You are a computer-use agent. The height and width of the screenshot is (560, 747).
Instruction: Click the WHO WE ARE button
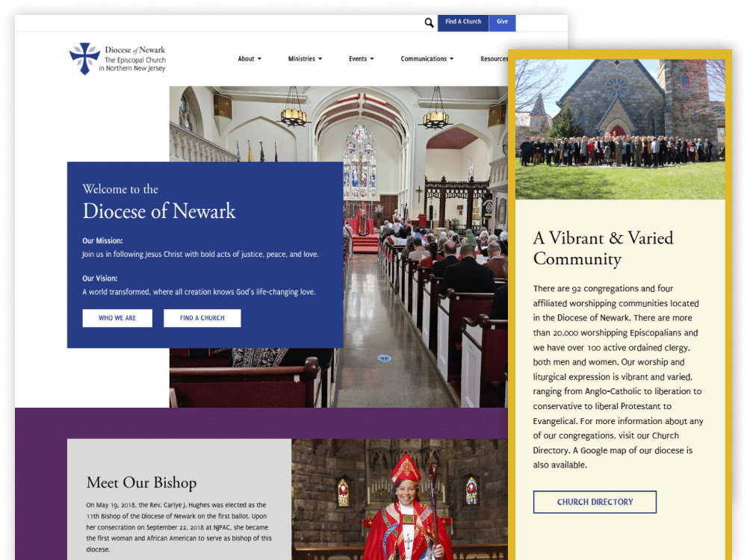pos(117,318)
